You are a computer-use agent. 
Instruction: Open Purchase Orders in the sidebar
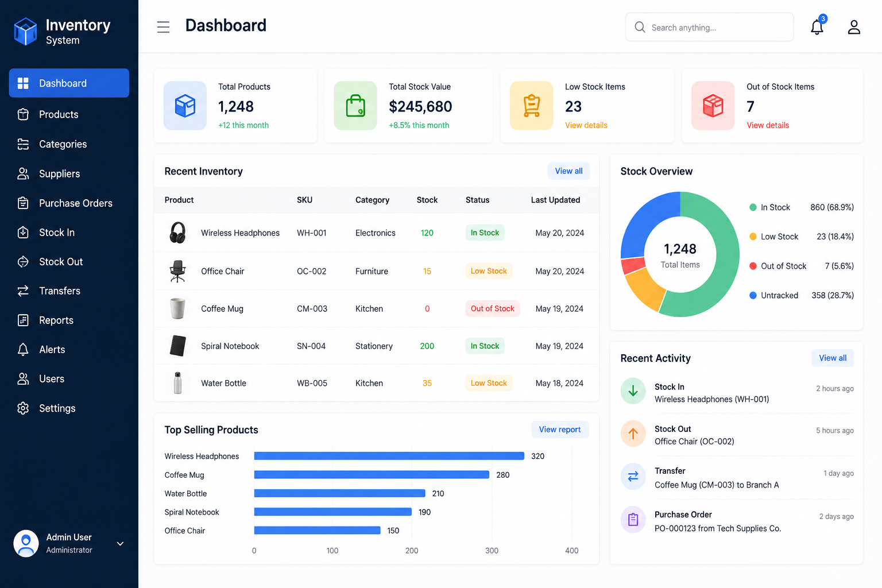click(69, 203)
